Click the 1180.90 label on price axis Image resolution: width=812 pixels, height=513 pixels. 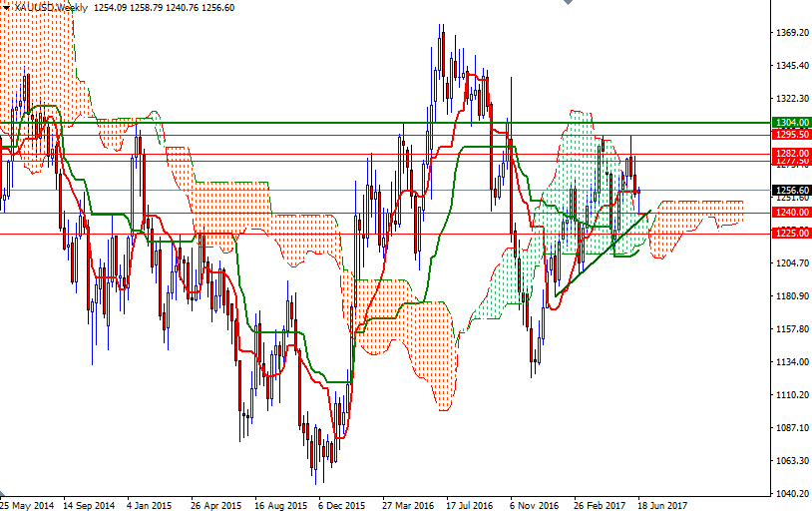tap(791, 296)
